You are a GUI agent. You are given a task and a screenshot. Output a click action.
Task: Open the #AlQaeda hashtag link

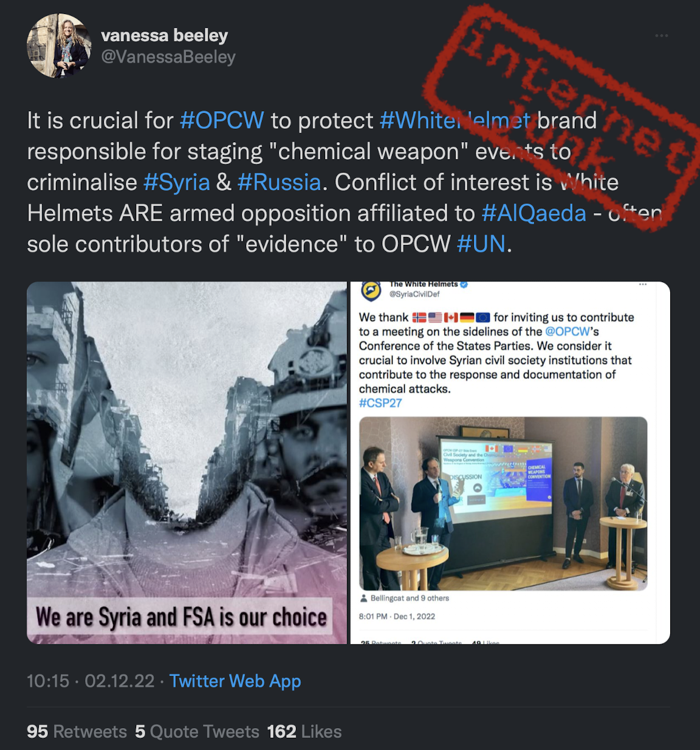(x=534, y=213)
